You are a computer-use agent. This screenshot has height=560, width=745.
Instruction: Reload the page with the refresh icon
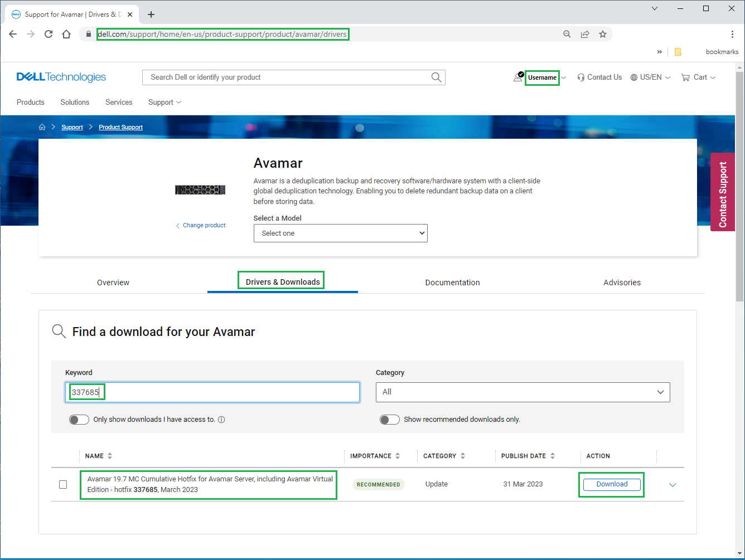pyautogui.click(x=49, y=34)
